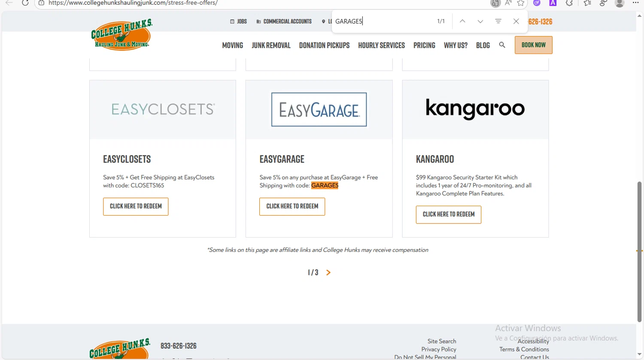Image resolution: width=644 pixels, height=360 pixels.
Task: Open the Blog menu item
Action: click(483, 45)
